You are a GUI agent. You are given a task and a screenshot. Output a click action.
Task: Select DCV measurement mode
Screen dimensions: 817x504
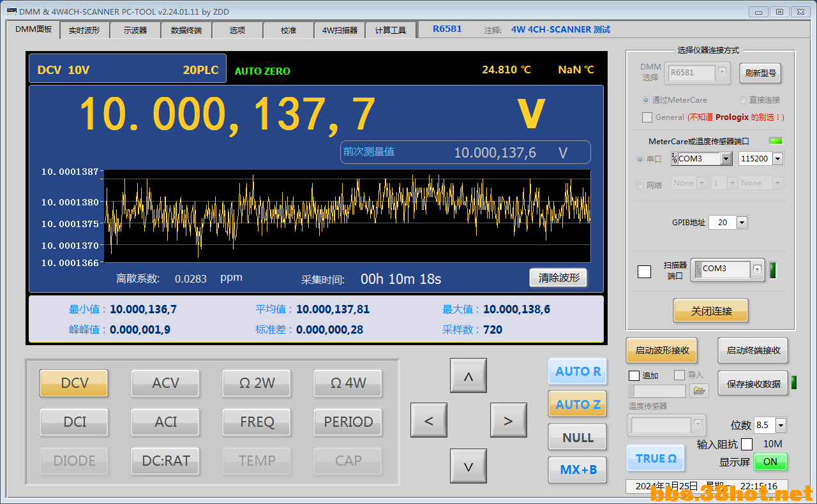pyautogui.click(x=74, y=383)
